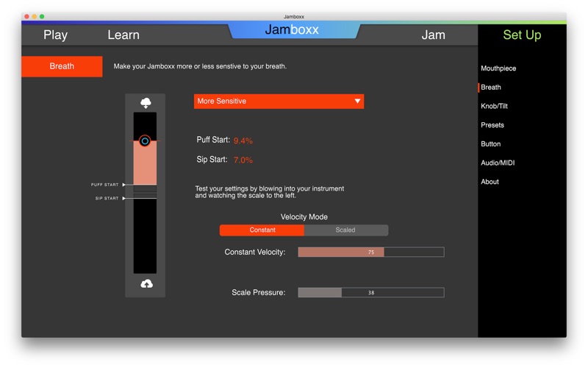The image size is (588, 368).
Task: Switch to the Learn tab
Action: point(123,35)
